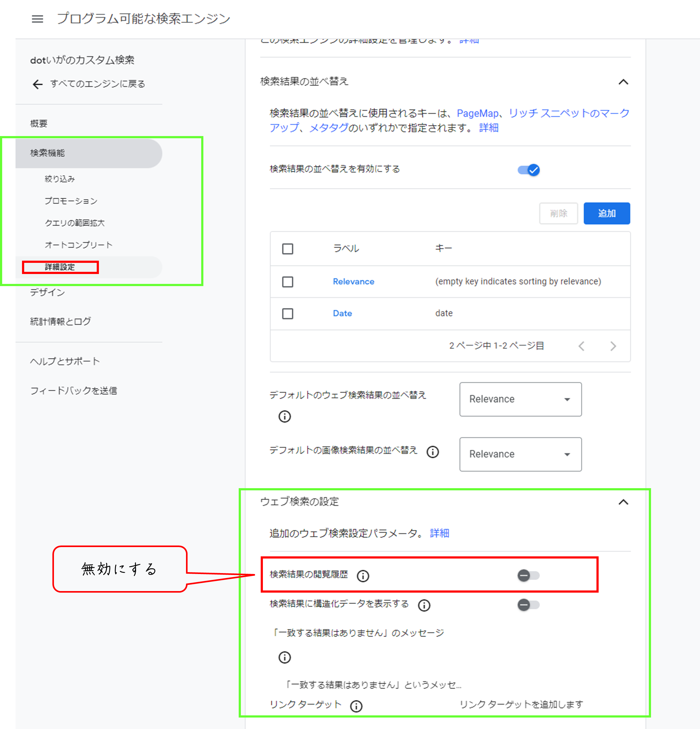Screen dimensions: 700x729
Task: Click info icon beside 構造化データを表示する
Action: (424, 606)
